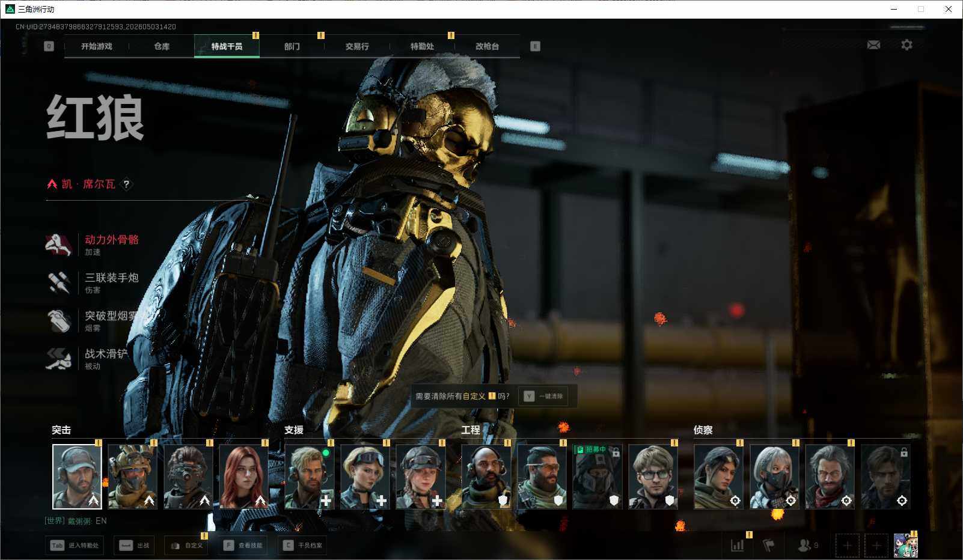
Task: Switch to the 特勤处 tab
Action: tap(422, 46)
